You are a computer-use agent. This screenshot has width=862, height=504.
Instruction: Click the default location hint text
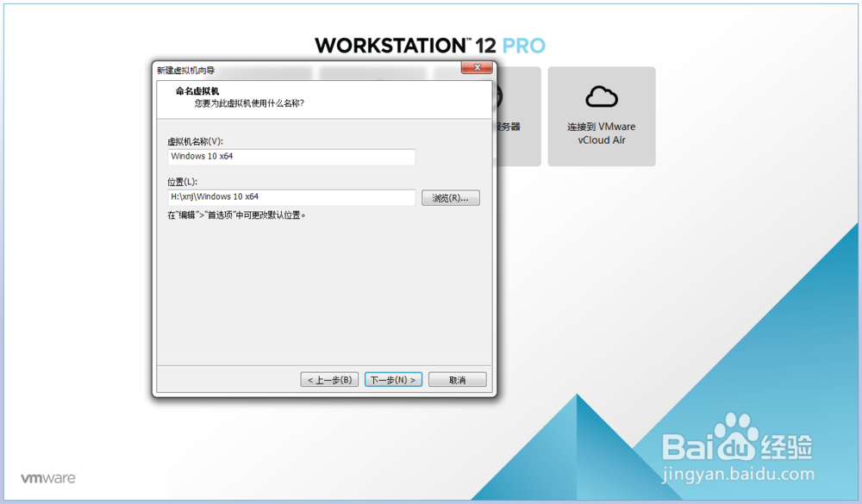point(236,215)
